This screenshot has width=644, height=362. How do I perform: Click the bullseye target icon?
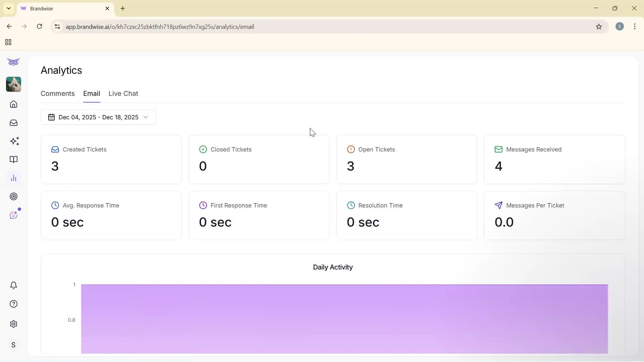click(x=13, y=196)
